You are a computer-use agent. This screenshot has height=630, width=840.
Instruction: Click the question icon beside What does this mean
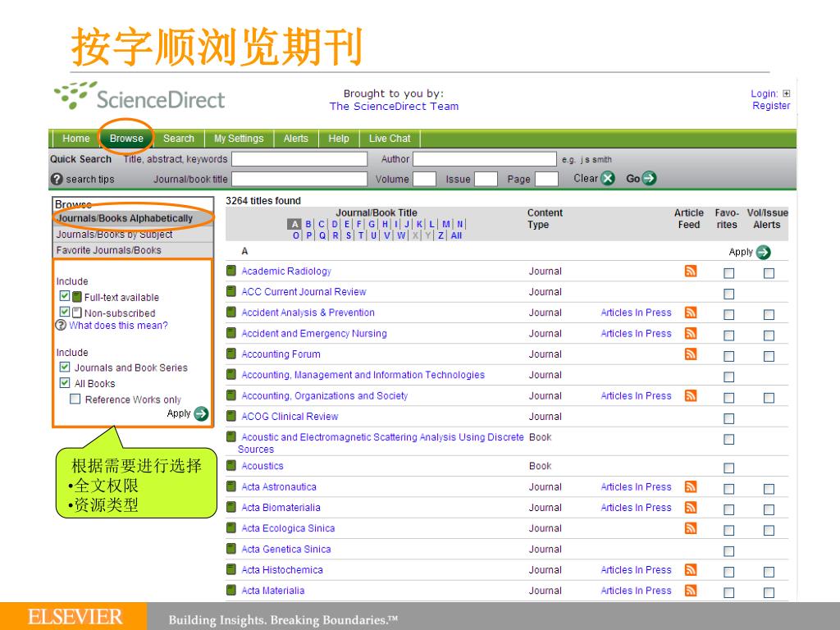(x=61, y=325)
